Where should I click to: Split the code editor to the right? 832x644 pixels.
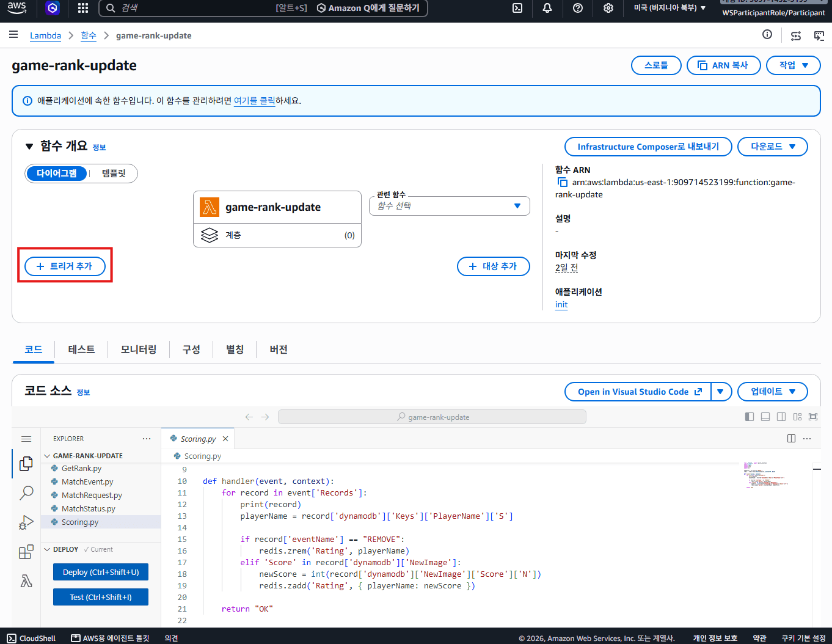coord(791,438)
